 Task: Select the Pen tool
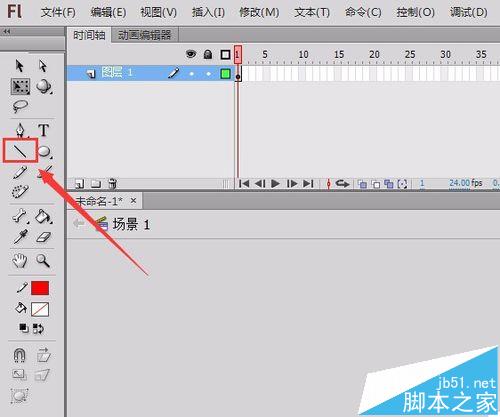click(20, 130)
